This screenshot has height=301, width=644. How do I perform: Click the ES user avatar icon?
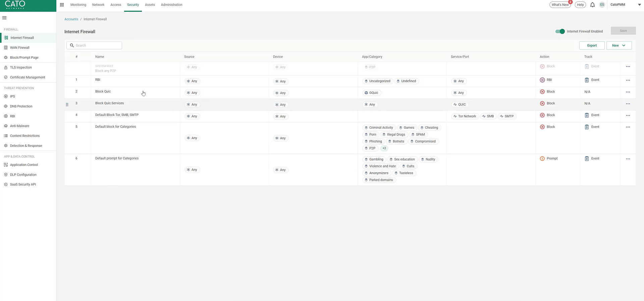point(602,5)
